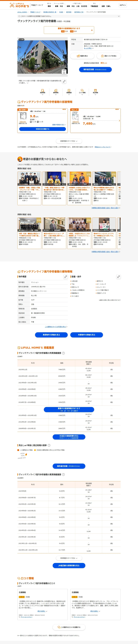This screenshot has height=644, width=138.
Task: Edit exterior description with the pencil icon
Action: [x=64, y=81]
